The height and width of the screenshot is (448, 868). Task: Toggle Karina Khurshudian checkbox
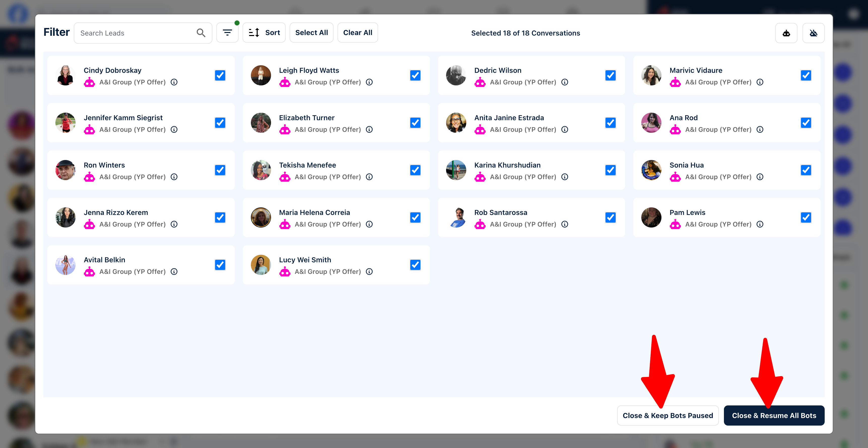point(610,170)
